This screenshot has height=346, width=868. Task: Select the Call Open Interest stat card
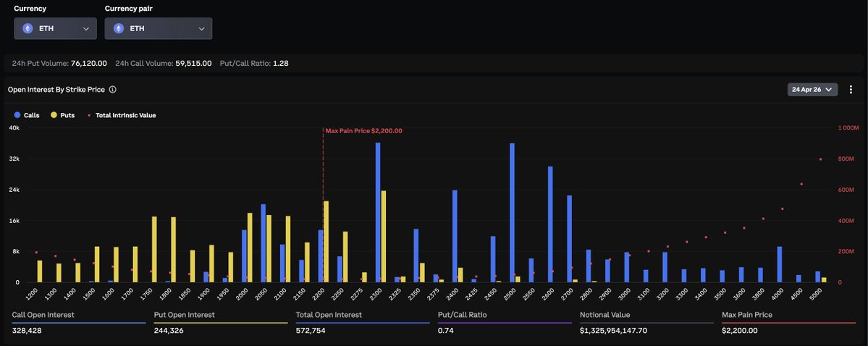(79, 323)
